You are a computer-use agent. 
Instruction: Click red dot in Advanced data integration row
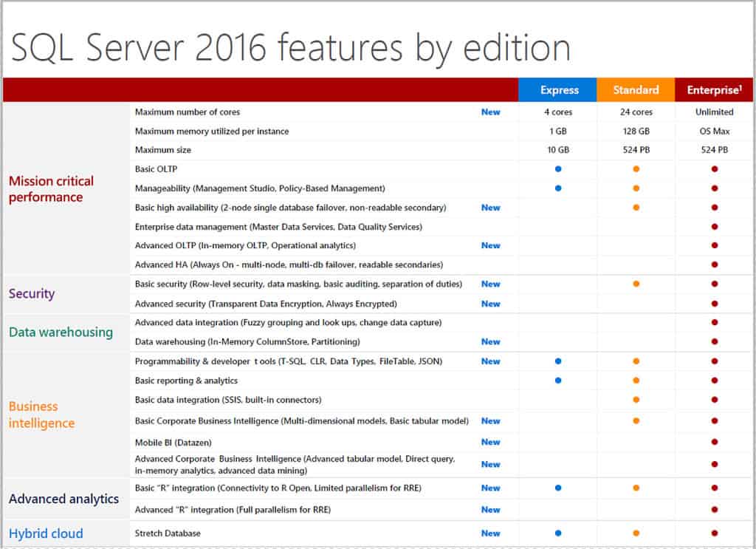[x=714, y=322]
